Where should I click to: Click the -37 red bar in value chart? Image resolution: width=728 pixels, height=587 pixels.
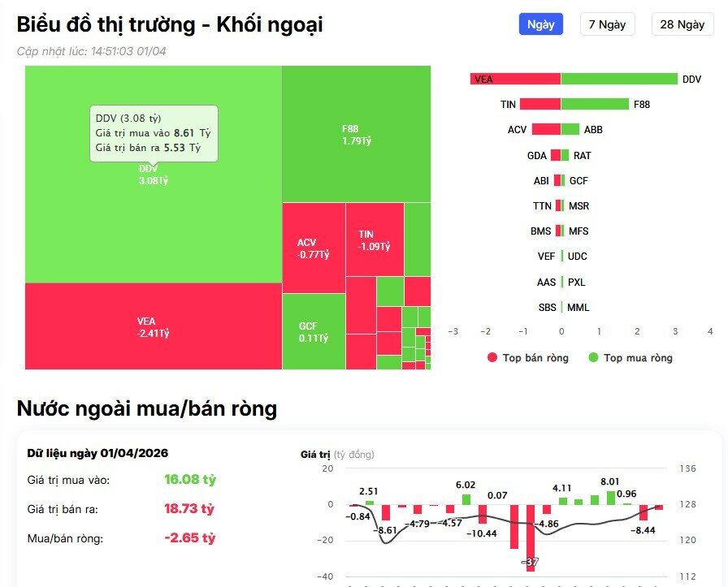coord(531,537)
